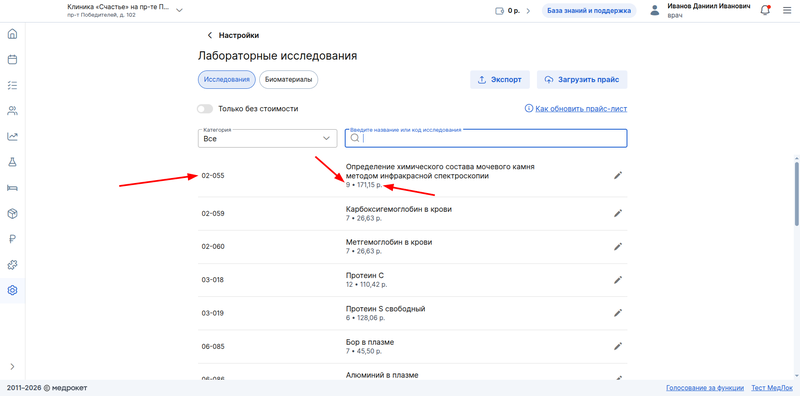The height and width of the screenshot is (396, 800).
Task: Open Как обновить прайс-лист link
Action: point(581,109)
